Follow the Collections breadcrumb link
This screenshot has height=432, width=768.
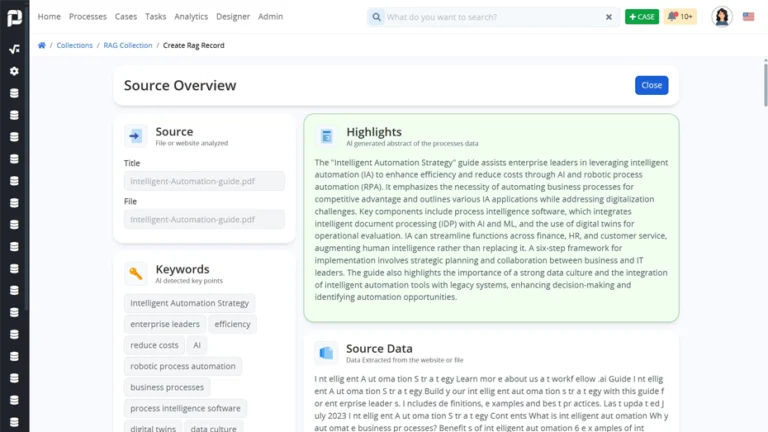74,45
